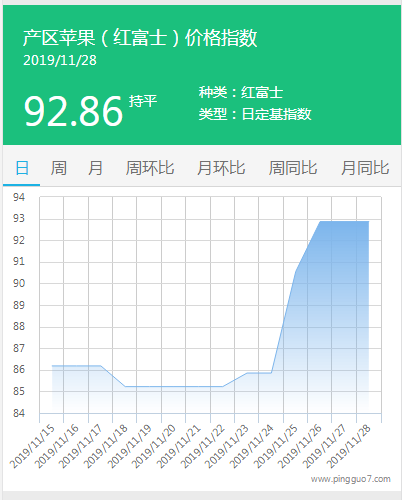
Task: Click the y-axis label 87
Action: 19,348
